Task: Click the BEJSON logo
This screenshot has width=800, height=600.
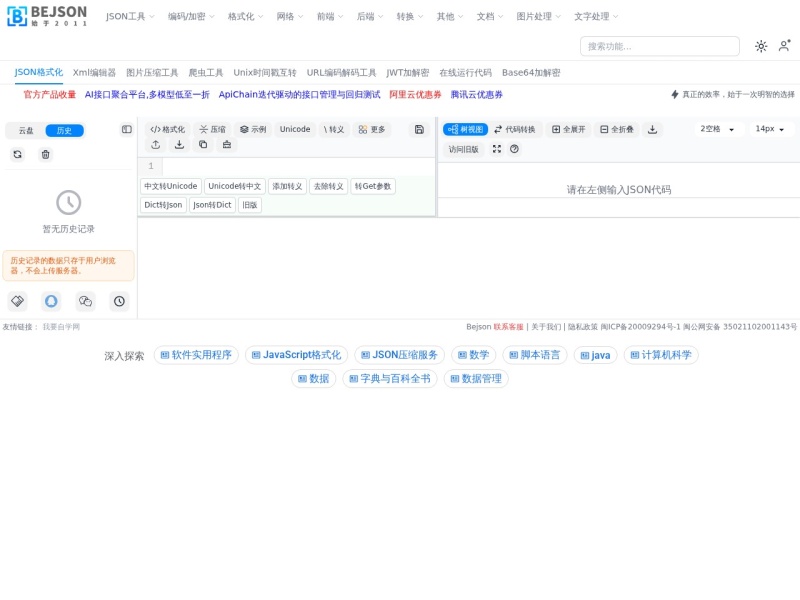Action: click(x=47, y=16)
